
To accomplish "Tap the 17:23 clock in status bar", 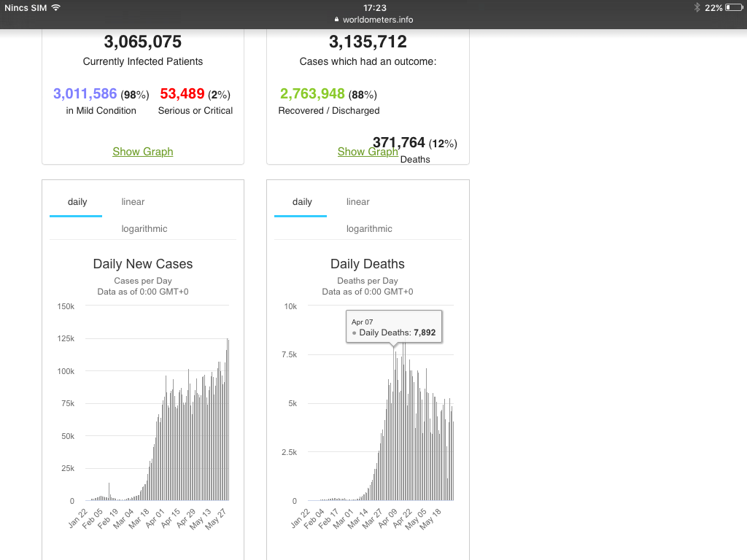I will [374, 7].
